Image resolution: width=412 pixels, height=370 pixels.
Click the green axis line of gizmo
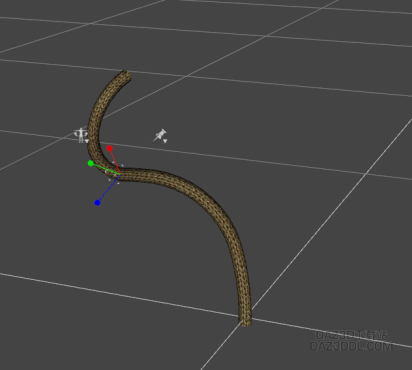point(105,169)
